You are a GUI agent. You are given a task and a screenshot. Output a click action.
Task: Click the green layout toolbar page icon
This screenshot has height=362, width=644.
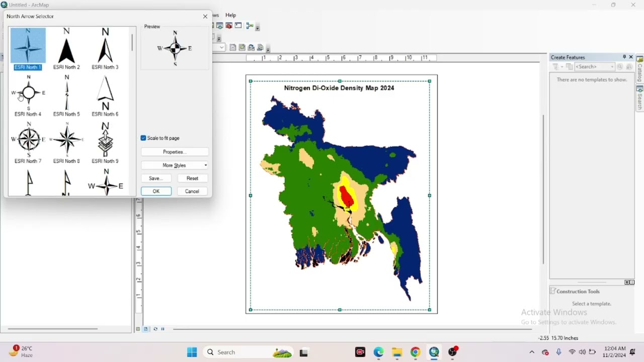coord(242,48)
